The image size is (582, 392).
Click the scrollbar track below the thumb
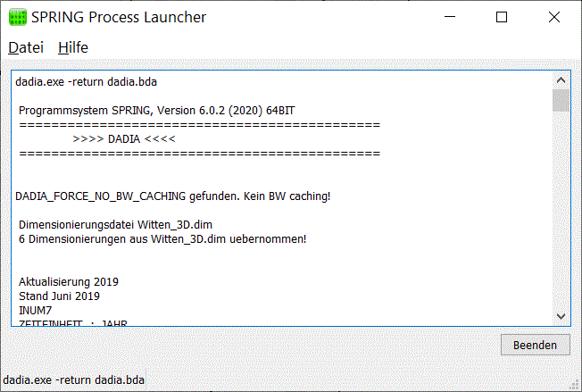561,210
